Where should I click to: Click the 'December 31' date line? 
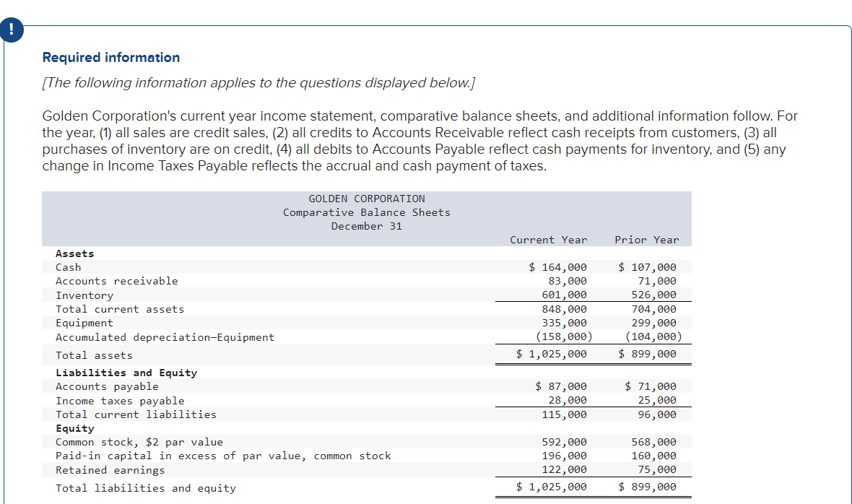point(367,226)
